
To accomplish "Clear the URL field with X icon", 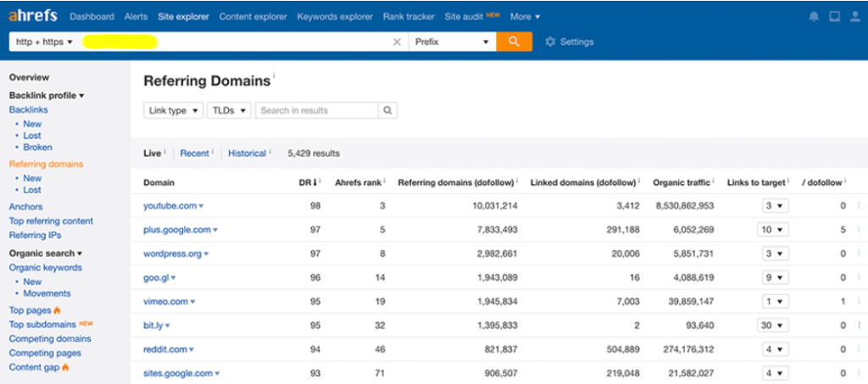I will point(397,42).
